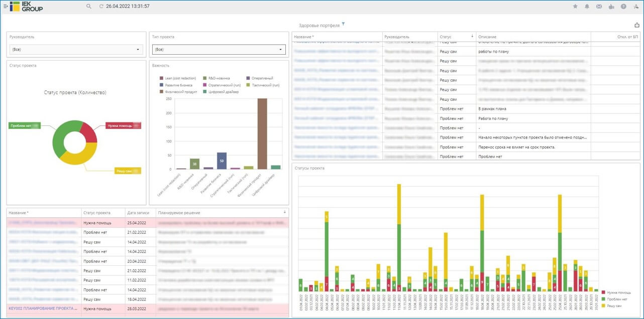Click the tall brown Физический продукт bar
The image size is (644, 319).
click(262, 133)
